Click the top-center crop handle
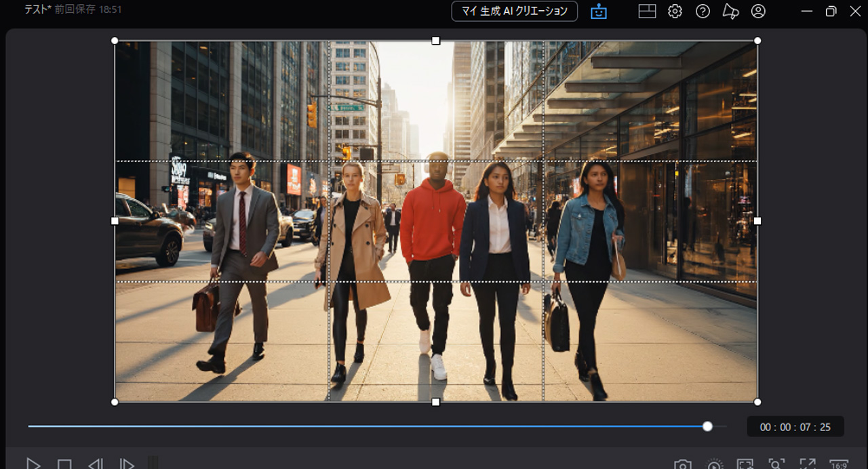 (x=435, y=41)
